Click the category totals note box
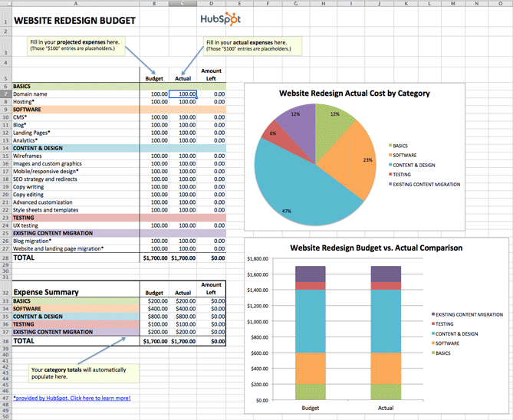513x420 pixels. [84, 373]
